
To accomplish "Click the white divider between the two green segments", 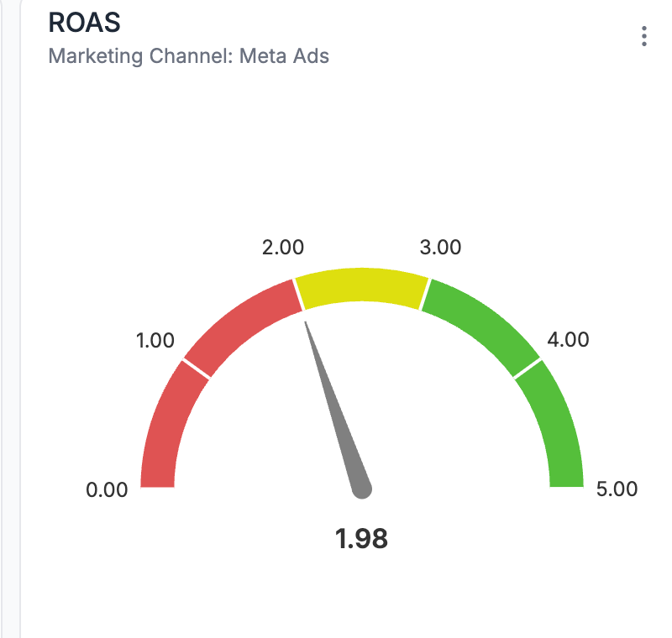I will pos(527,369).
